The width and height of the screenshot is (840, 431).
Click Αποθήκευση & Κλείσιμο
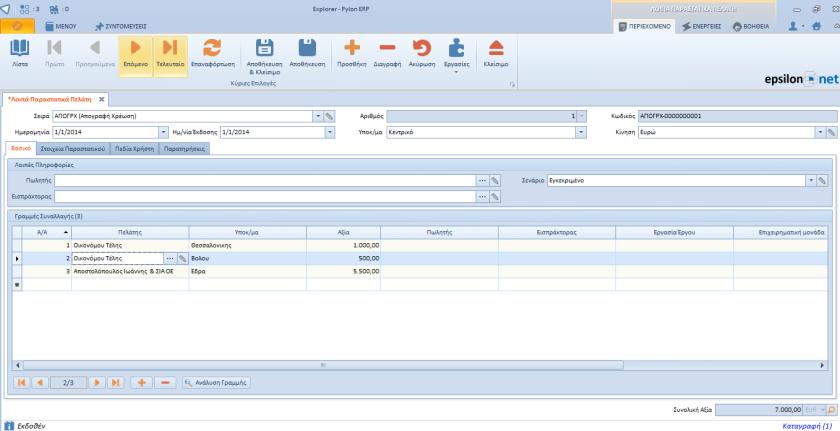pos(264,55)
